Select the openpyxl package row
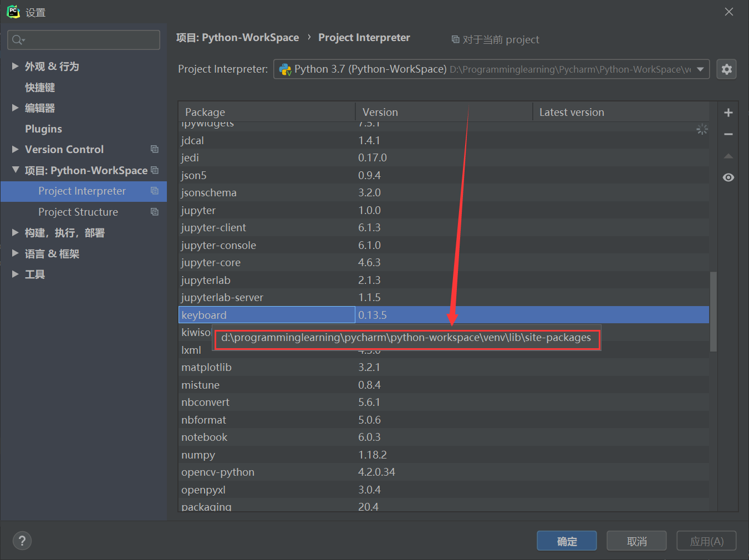Image resolution: width=749 pixels, height=560 pixels. click(444, 490)
